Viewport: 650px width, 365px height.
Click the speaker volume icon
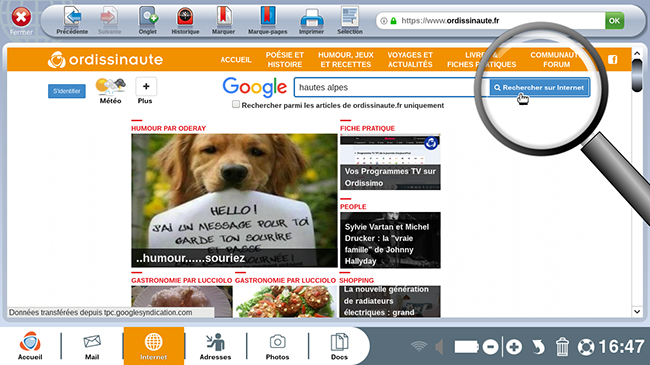[x=439, y=347]
